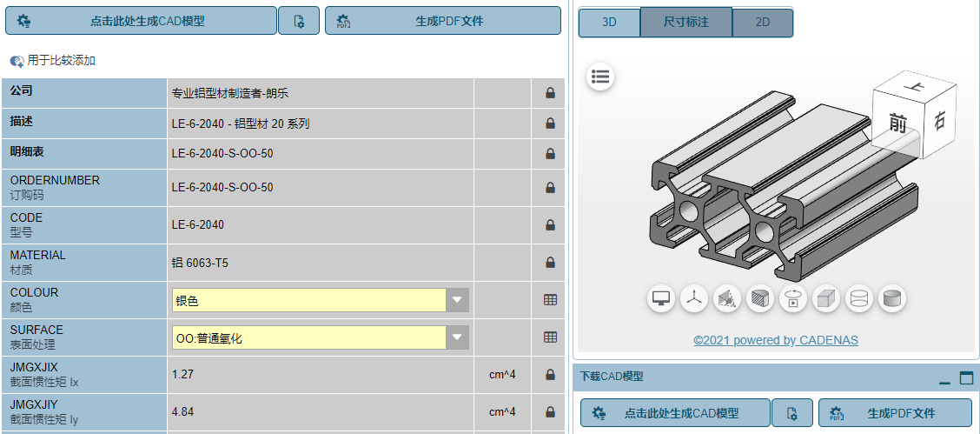
Task: Click the cm^4 unit in JMGXJIX row
Action: (x=502, y=374)
